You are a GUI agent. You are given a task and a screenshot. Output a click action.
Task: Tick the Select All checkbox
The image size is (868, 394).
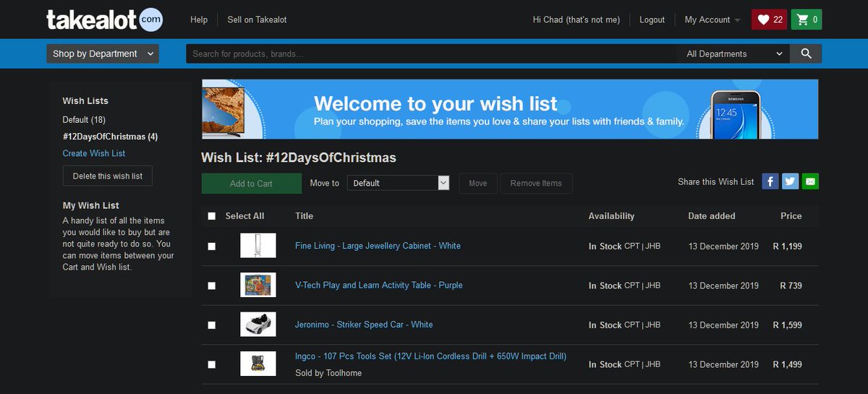(x=211, y=215)
